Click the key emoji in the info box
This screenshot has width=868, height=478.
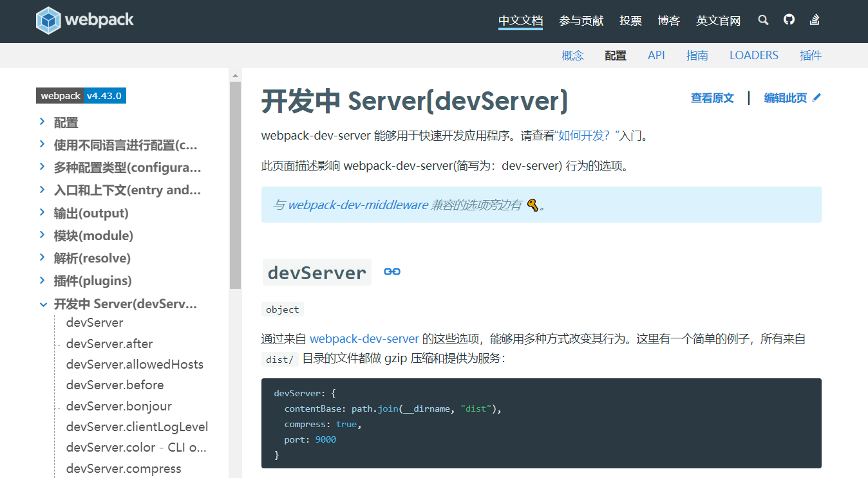coord(533,205)
